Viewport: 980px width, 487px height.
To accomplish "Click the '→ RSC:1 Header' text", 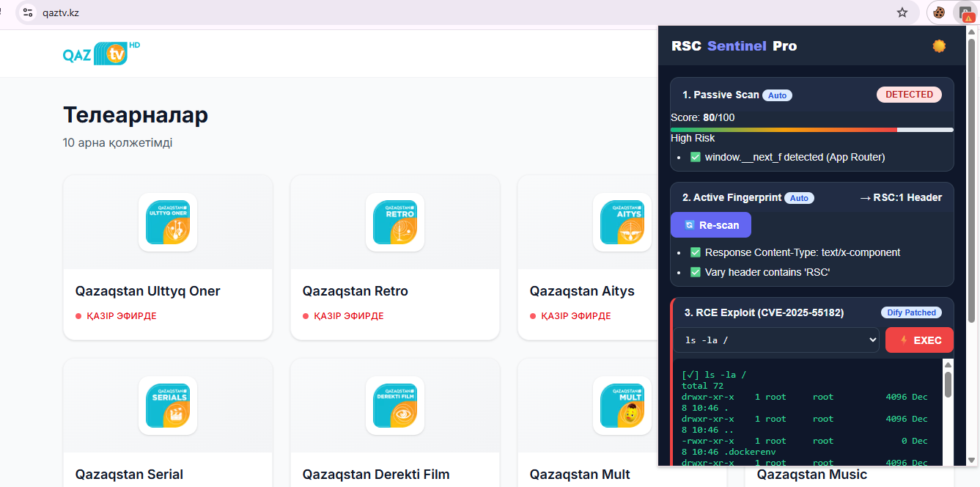I will (901, 197).
